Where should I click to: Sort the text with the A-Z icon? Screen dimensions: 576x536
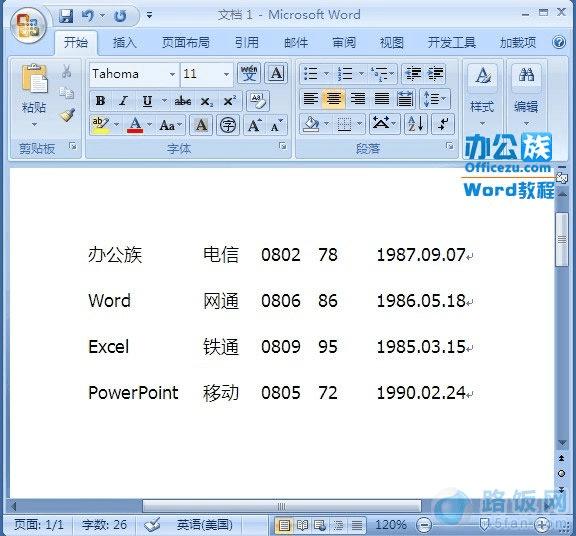coord(416,124)
